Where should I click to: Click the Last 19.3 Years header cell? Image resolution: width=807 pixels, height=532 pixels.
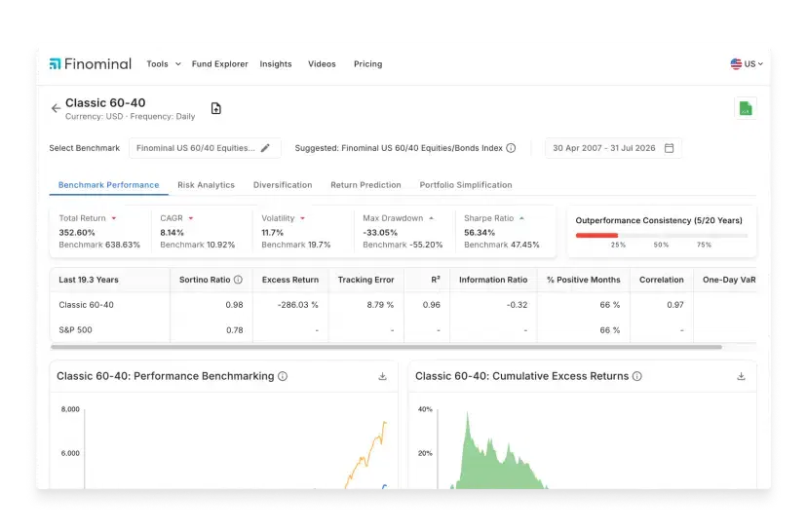[89, 280]
